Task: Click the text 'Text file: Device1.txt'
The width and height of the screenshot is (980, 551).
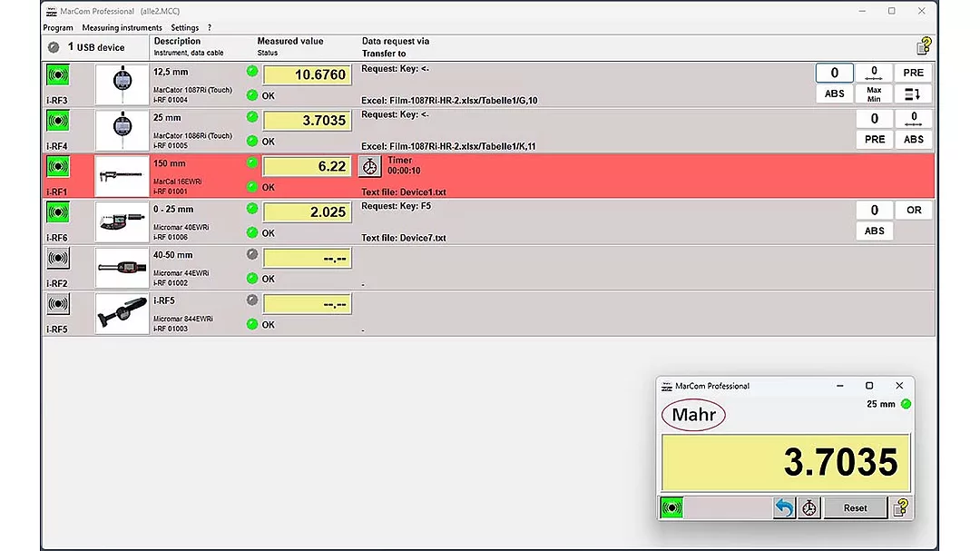Action: 403,192
